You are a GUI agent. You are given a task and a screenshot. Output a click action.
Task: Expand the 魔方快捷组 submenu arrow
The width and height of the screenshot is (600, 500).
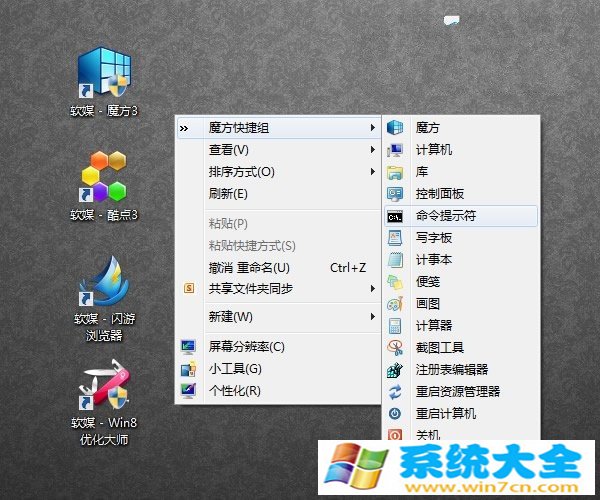coord(373,127)
